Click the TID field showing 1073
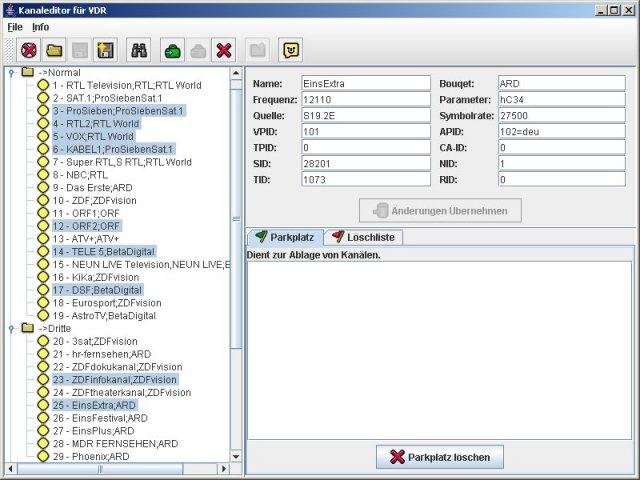 [366, 180]
